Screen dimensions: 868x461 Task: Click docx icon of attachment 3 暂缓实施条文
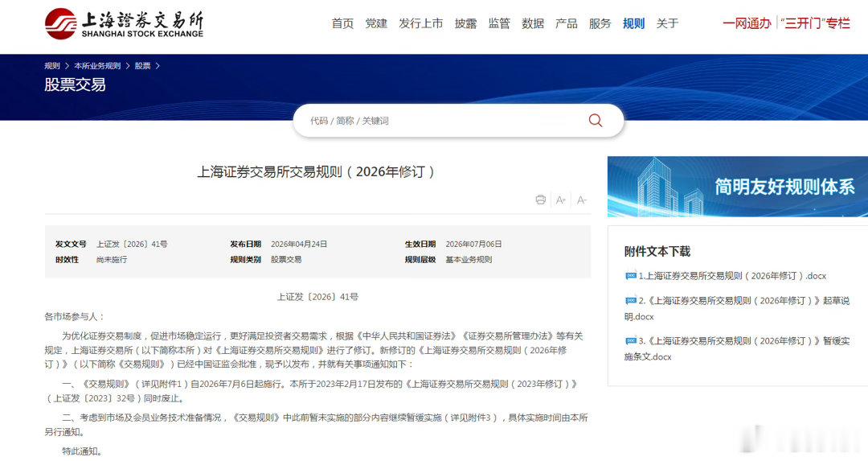[631, 341]
